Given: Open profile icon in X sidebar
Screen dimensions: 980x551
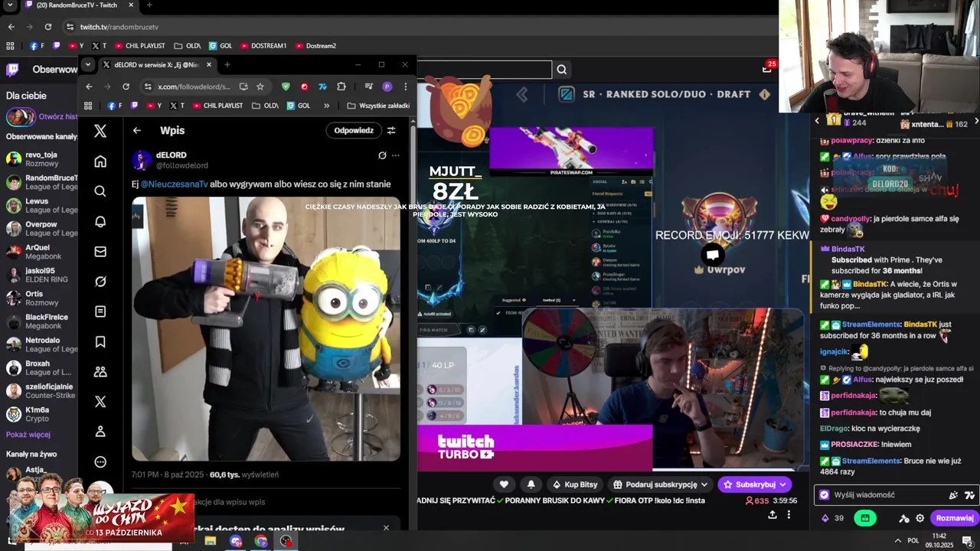Looking at the screenshot, I should [100, 432].
